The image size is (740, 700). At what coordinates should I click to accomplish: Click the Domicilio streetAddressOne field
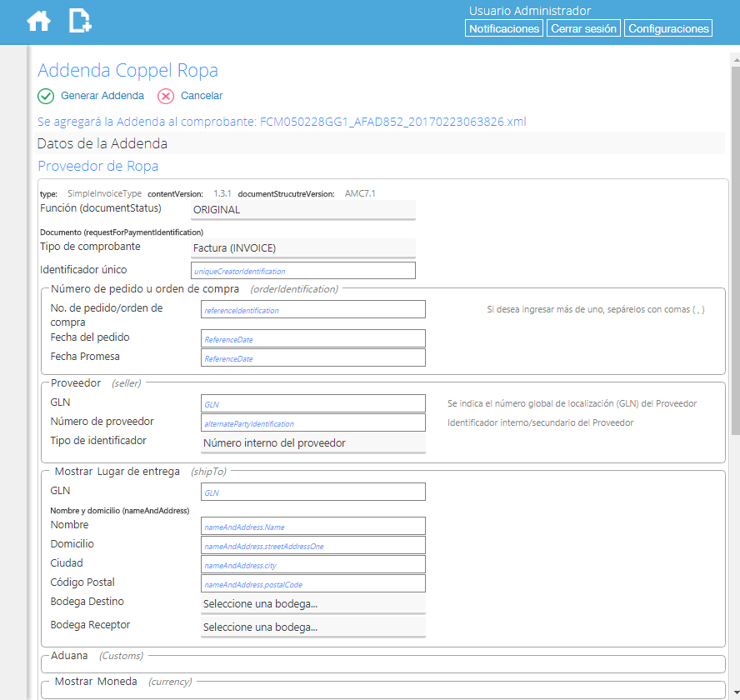pos(312,545)
